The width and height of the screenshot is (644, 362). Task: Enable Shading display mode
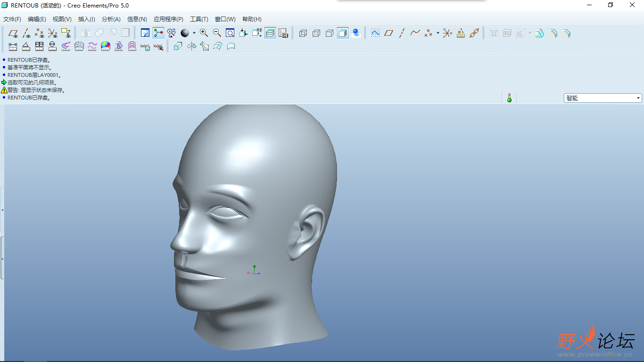[343, 33]
